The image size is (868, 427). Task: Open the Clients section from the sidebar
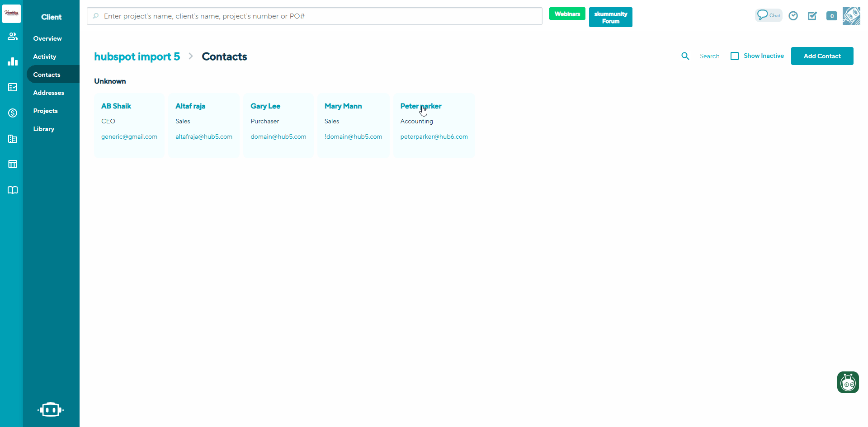pyautogui.click(x=12, y=36)
